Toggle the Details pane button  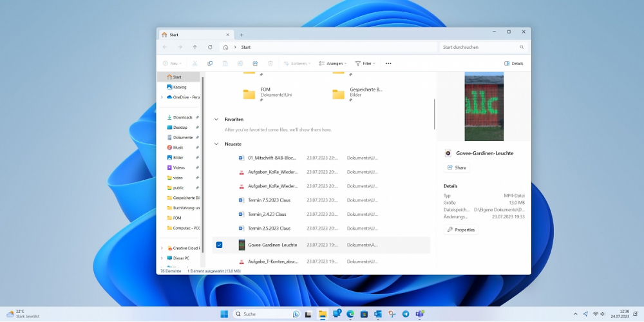click(513, 64)
